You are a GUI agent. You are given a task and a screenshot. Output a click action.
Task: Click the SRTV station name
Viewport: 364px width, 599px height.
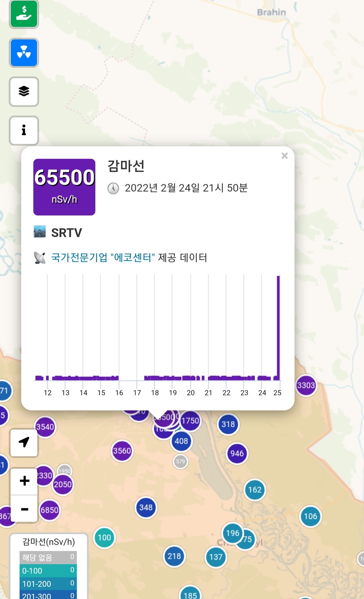point(66,233)
